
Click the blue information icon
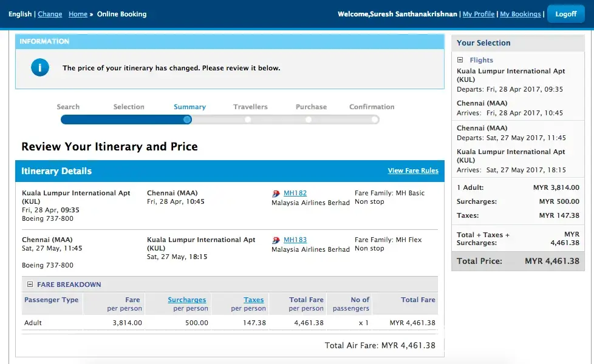40,68
